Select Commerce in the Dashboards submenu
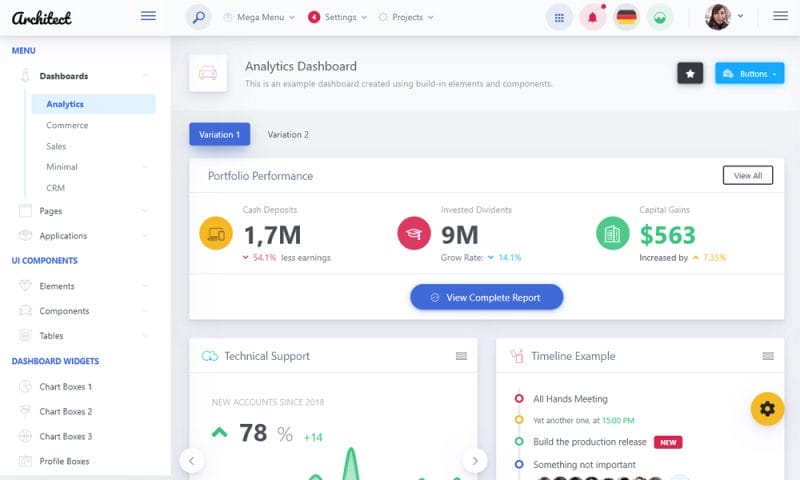 67,125
